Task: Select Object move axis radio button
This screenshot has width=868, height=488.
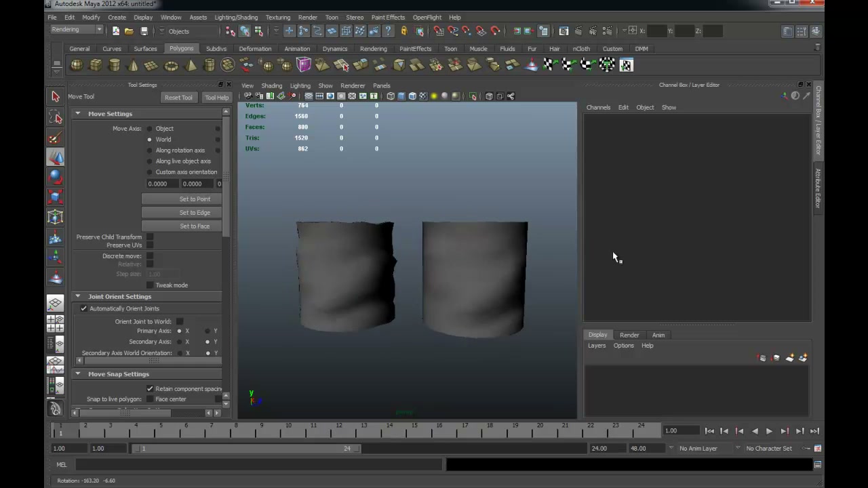Action: pos(149,129)
